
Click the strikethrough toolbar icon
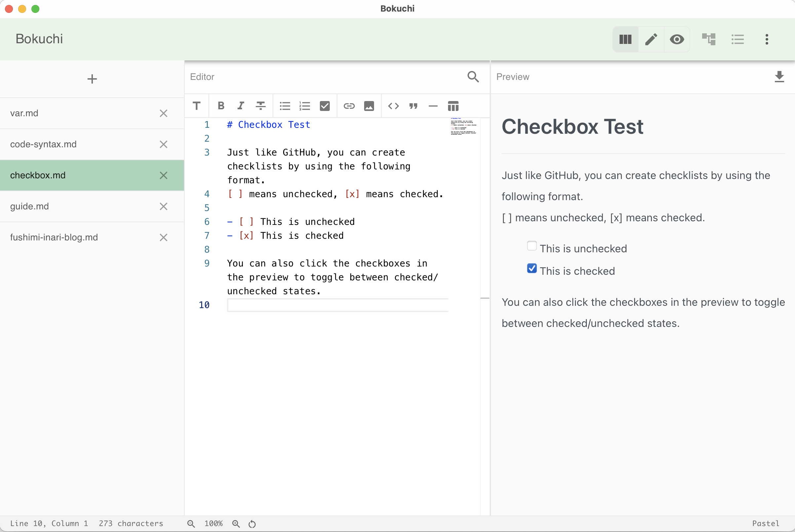point(260,106)
